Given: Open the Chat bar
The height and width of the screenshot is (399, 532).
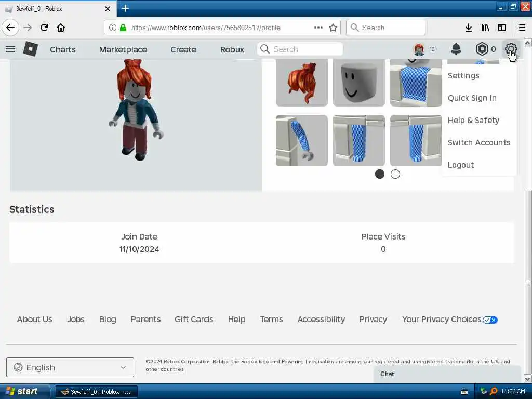Looking at the screenshot, I should [x=447, y=374].
